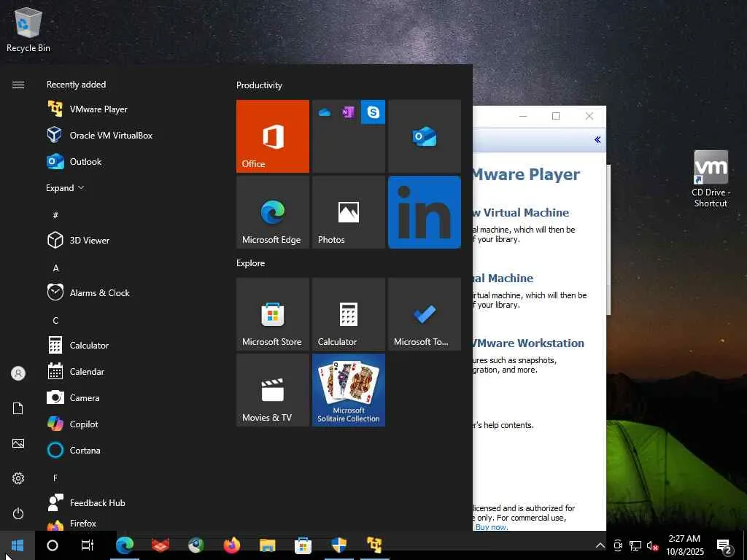The height and width of the screenshot is (560, 747).
Task: Click the Power button icon
Action: (x=18, y=513)
